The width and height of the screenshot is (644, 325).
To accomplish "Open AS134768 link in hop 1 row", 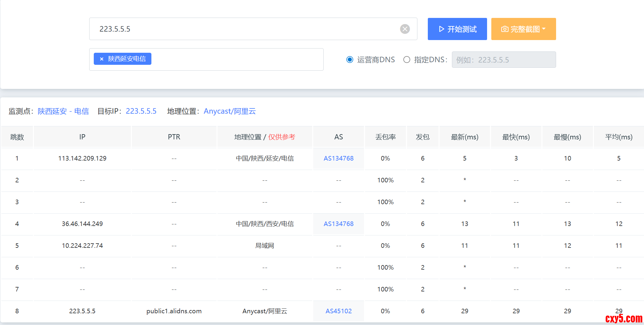I will pyautogui.click(x=338, y=158).
